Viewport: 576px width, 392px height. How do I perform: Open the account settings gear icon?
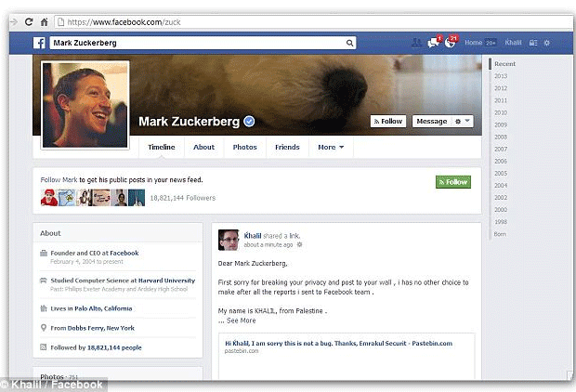pyautogui.click(x=546, y=43)
